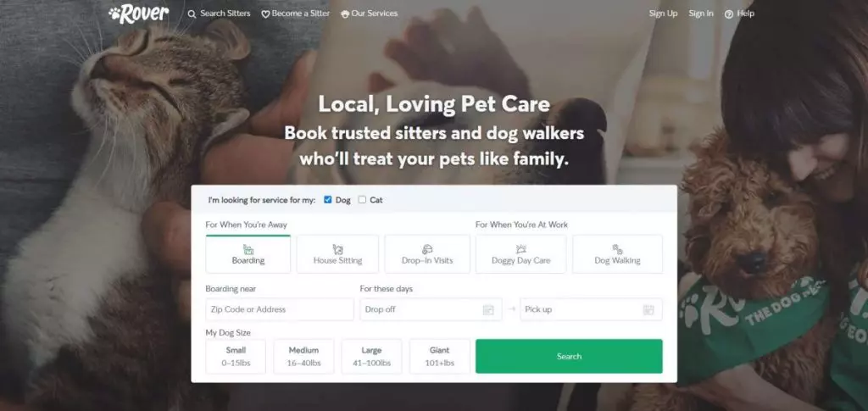Click the paw icon beside Our Services
Image resolution: width=868 pixels, height=411 pixels.
[x=345, y=14]
